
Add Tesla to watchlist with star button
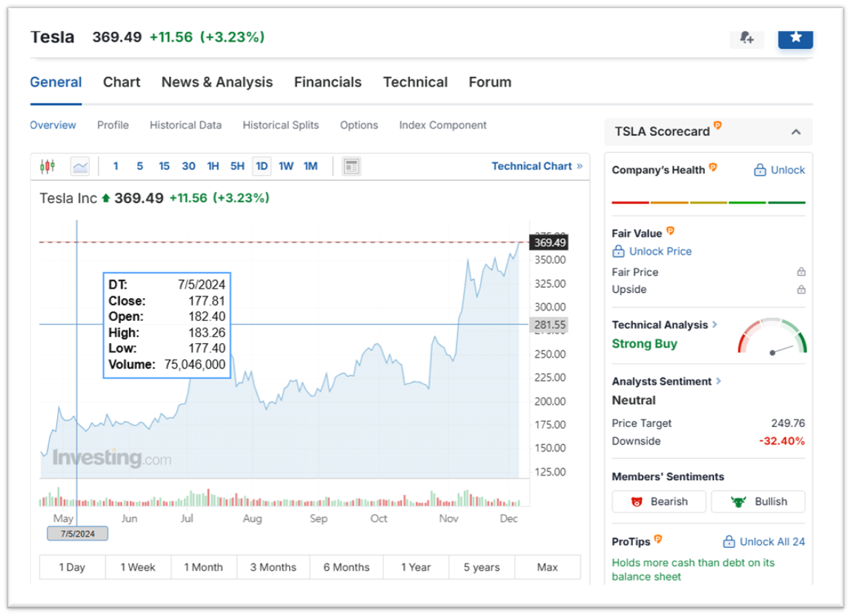pos(795,38)
